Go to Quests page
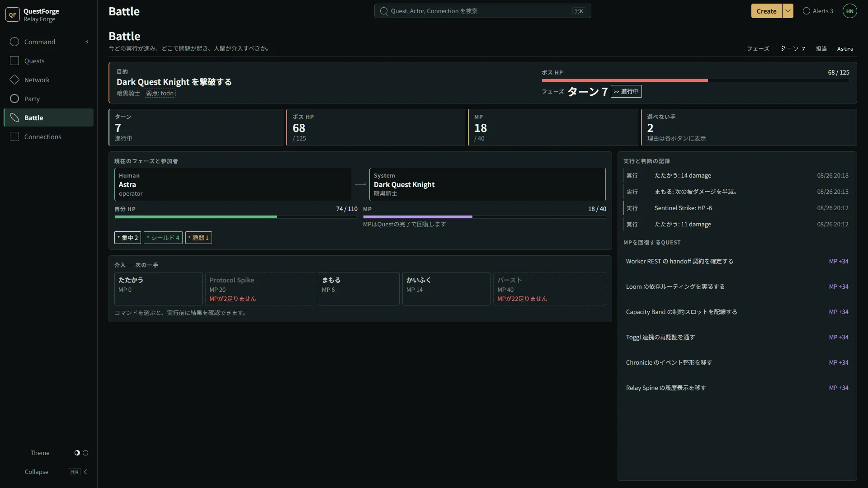The height and width of the screenshot is (488, 868). [48, 61]
